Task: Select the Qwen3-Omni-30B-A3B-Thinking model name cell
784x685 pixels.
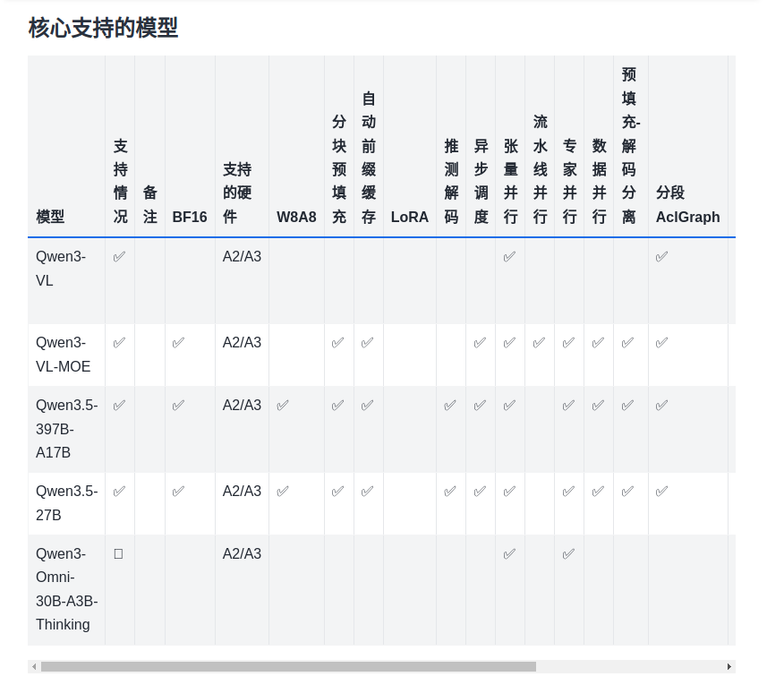Action: [x=66, y=589]
